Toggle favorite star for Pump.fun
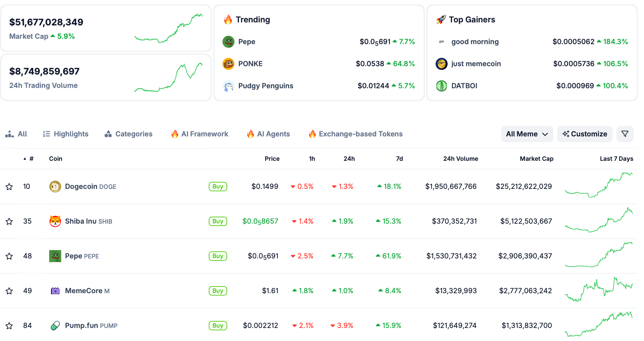Viewport: 644px width, 341px height. [x=9, y=326]
